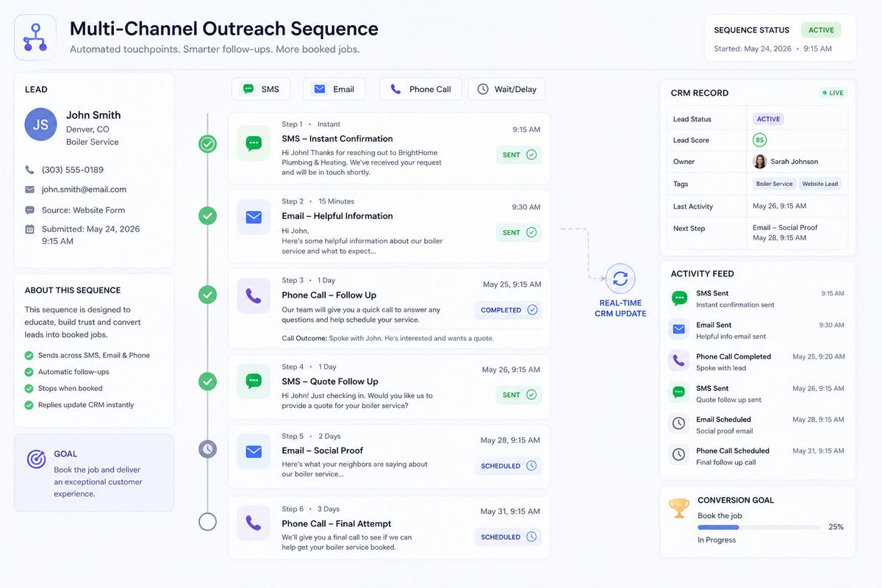Click the Email – Social Proof step title
This screenshot has width=882, height=588.
click(322, 451)
